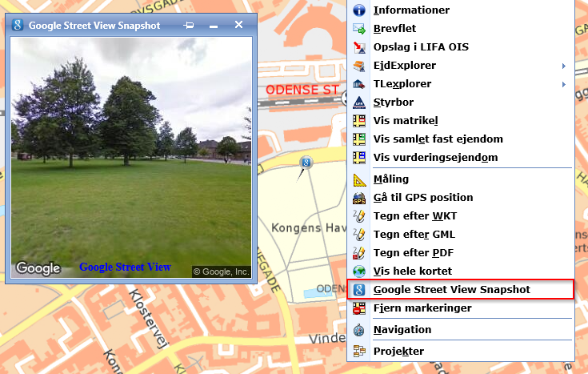The image size is (588, 374).
Task: Click the TLexplorer building icon
Action: tap(359, 84)
